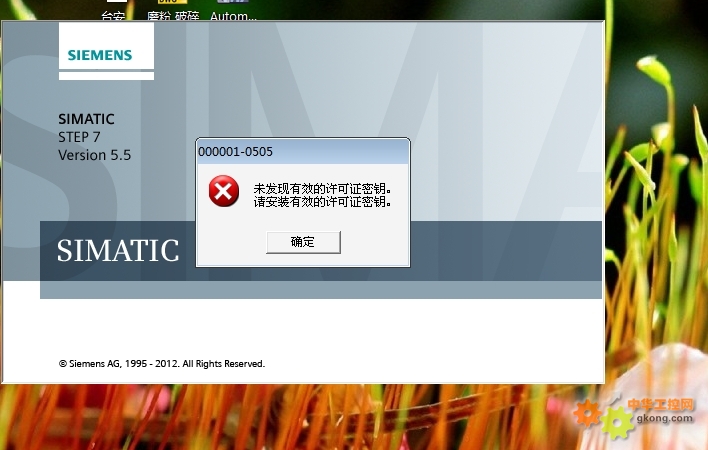Screen dimensions: 708x450
Task: Click the 确定 button in the error dialog
Action: (x=303, y=242)
